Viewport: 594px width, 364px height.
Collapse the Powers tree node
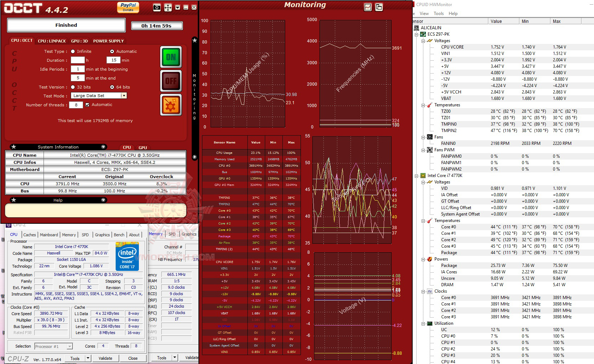click(x=423, y=259)
